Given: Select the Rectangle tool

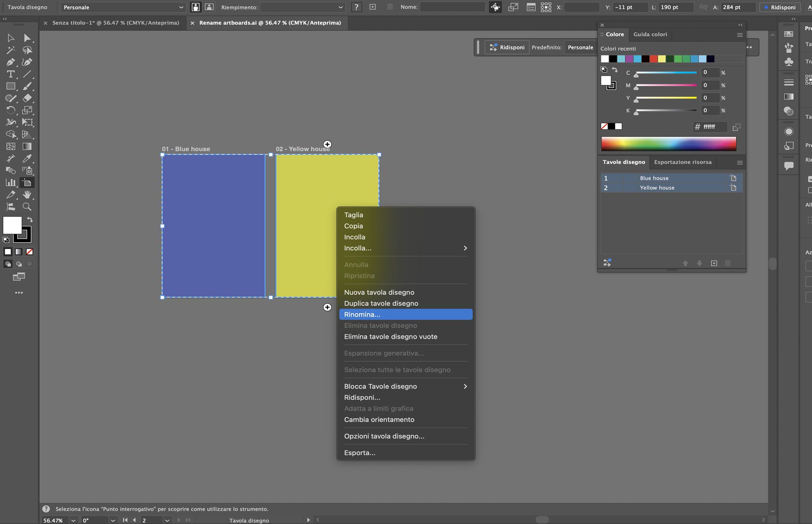Looking at the screenshot, I should [x=11, y=86].
